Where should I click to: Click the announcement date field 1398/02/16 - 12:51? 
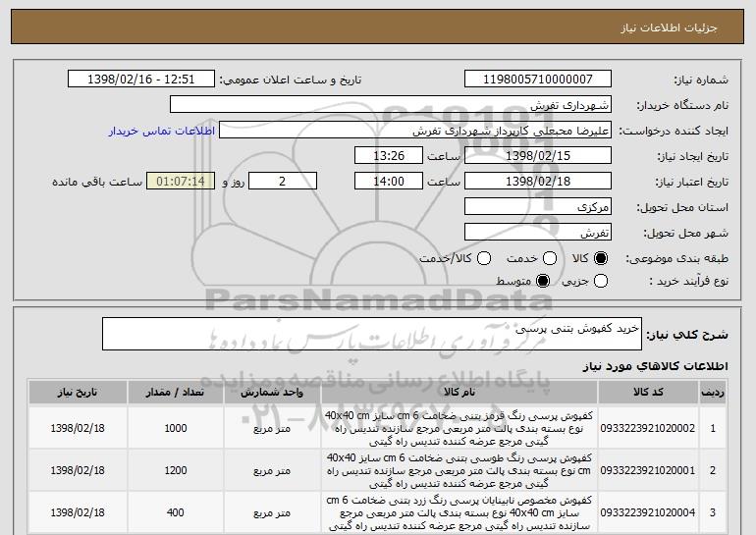(x=141, y=80)
